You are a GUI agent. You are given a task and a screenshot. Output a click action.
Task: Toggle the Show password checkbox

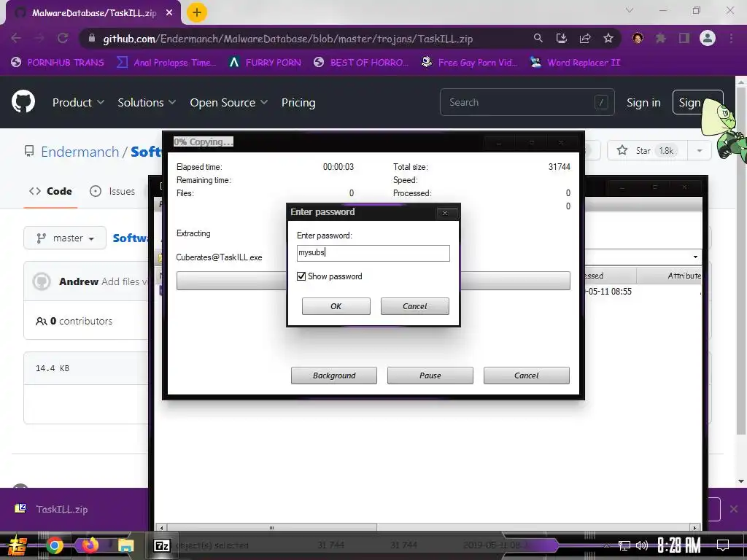tap(301, 276)
